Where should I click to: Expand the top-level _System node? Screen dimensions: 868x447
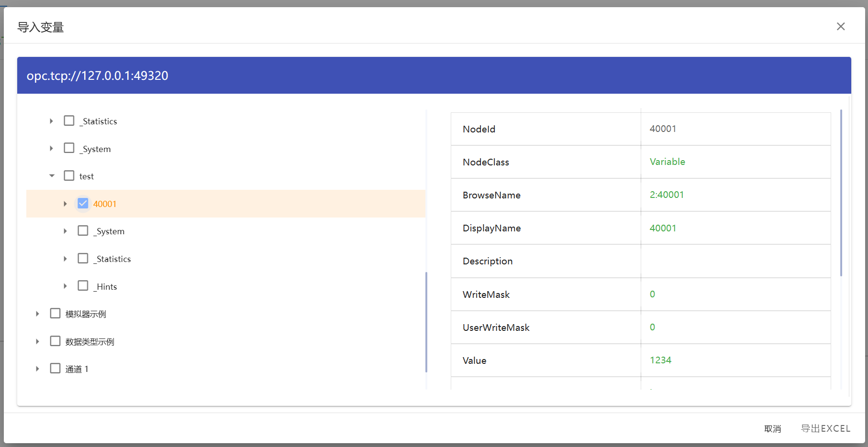(x=51, y=149)
